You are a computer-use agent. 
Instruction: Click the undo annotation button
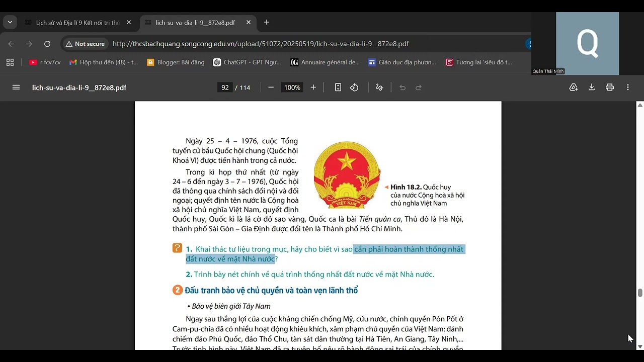pyautogui.click(x=403, y=87)
